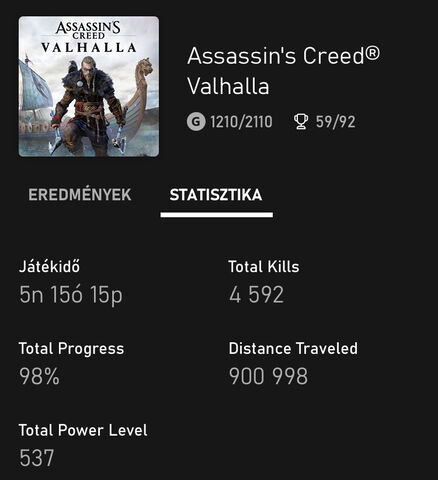Click the 4 592 kills value
The height and width of the screenshot is (480, 438).
(x=256, y=295)
